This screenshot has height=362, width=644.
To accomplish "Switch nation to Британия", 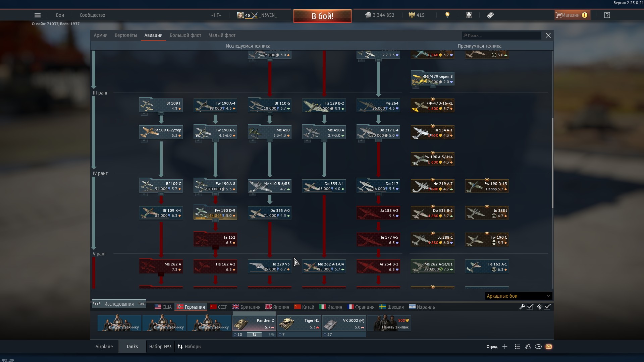I will [x=246, y=307].
